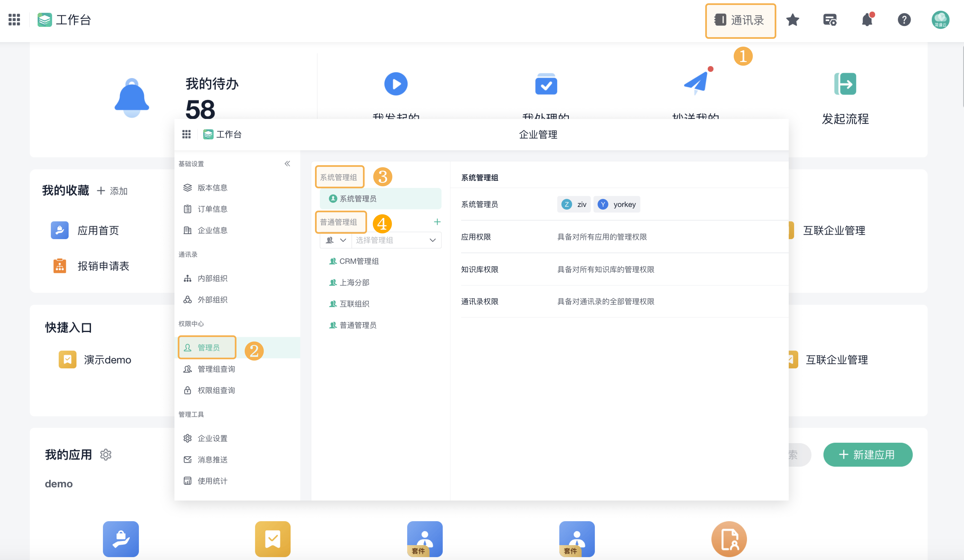Click the app launcher grid icon top left
Image resolution: width=964 pixels, height=560 pixels.
click(14, 20)
